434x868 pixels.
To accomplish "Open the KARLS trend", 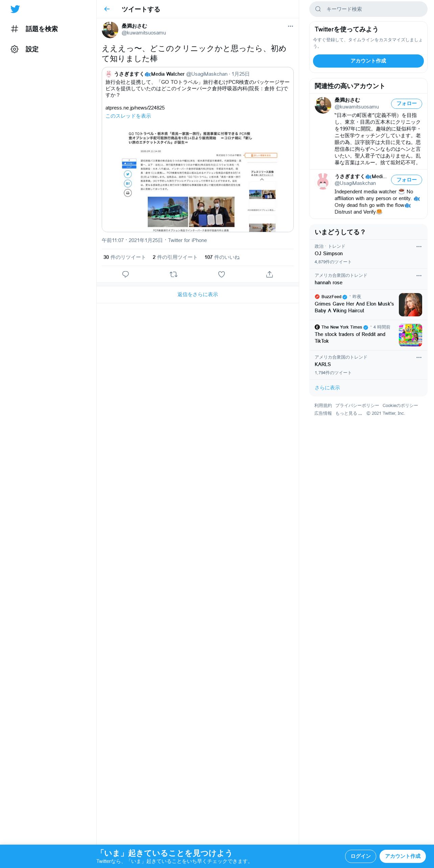I will click(368, 365).
